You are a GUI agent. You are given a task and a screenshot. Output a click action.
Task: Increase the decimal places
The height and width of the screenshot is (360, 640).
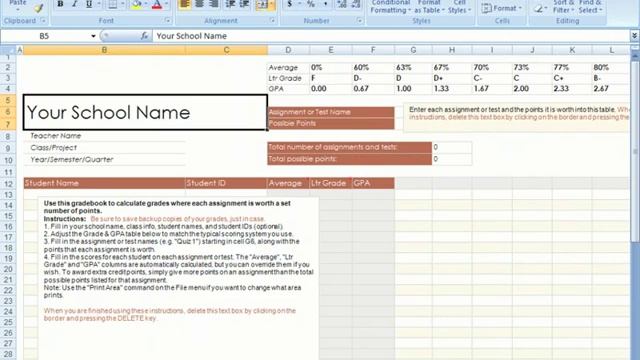[342, 4]
